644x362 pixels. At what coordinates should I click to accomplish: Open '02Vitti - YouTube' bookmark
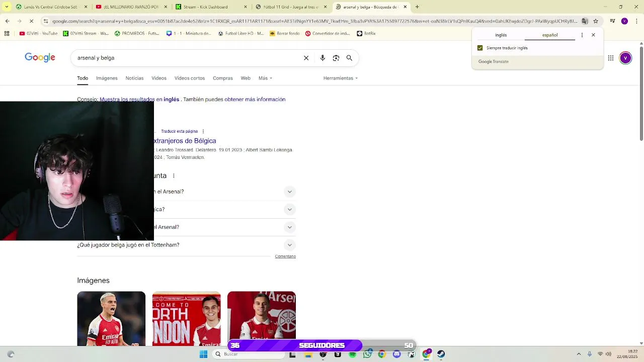(38, 34)
